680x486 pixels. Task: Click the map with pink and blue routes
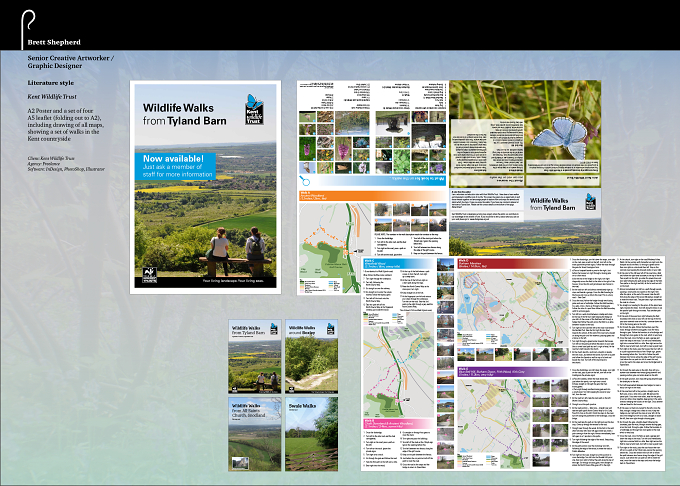point(399,365)
